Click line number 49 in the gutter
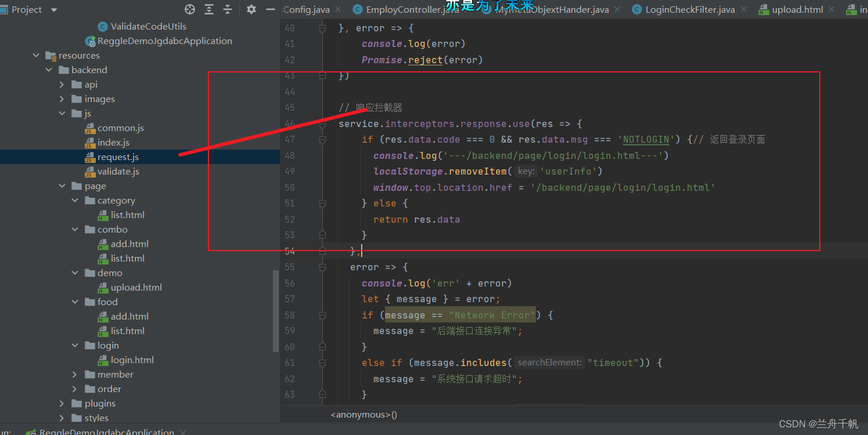 [290, 172]
